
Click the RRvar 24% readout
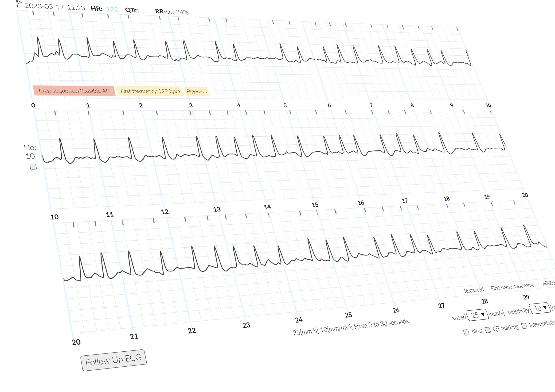(172, 12)
